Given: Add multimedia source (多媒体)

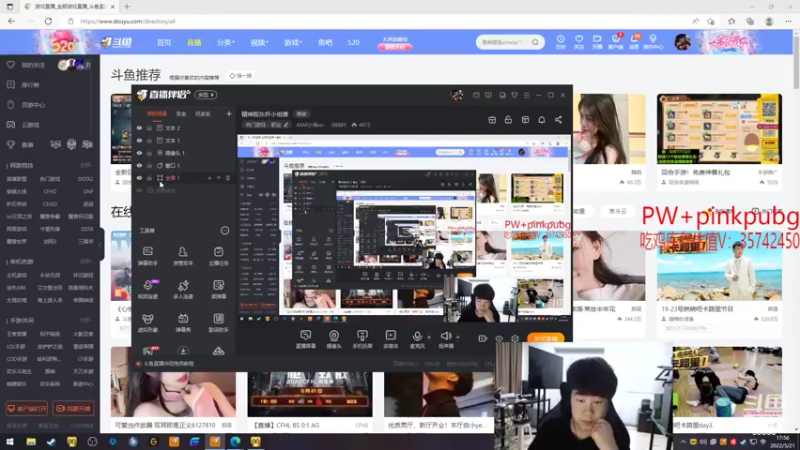Looking at the screenshot, I should pyautogui.click(x=391, y=339).
